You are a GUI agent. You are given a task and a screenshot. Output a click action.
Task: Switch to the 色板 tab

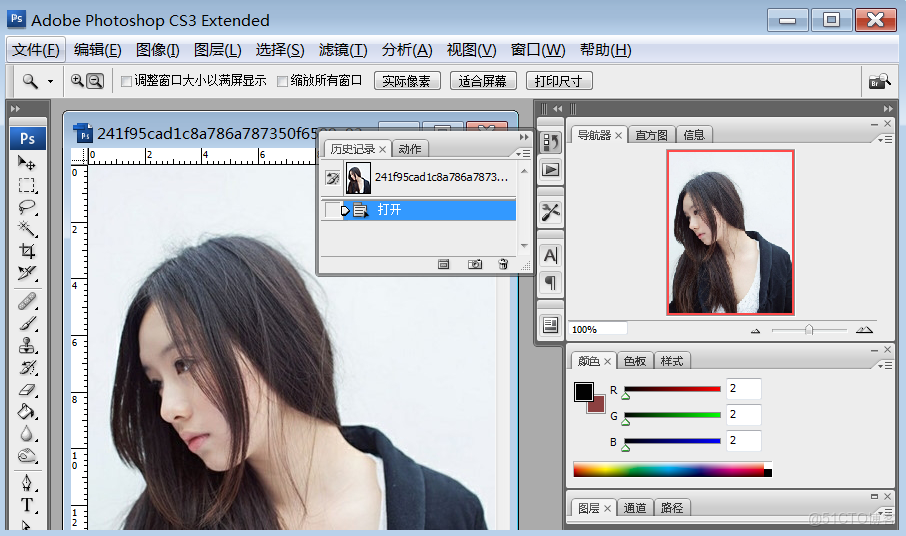(x=634, y=361)
